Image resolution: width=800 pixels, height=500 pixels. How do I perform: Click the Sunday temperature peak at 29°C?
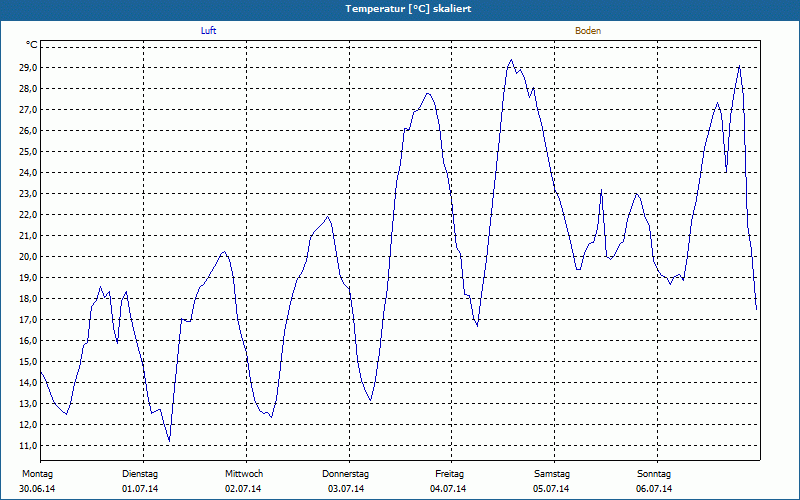(739, 66)
